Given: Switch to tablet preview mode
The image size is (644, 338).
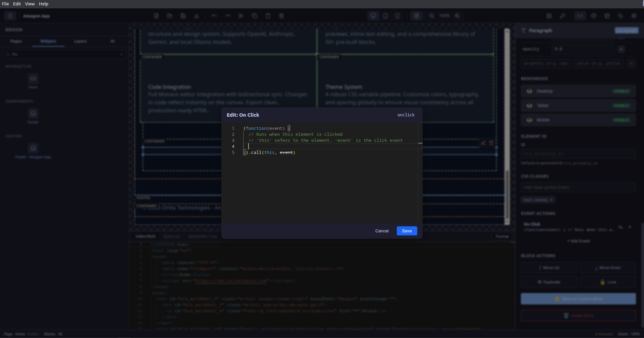Looking at the screenshot, I should click(385, 16).
